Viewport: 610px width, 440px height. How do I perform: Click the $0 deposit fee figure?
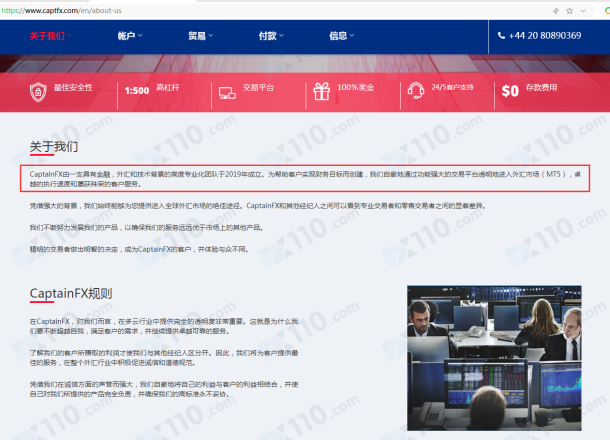510,91
